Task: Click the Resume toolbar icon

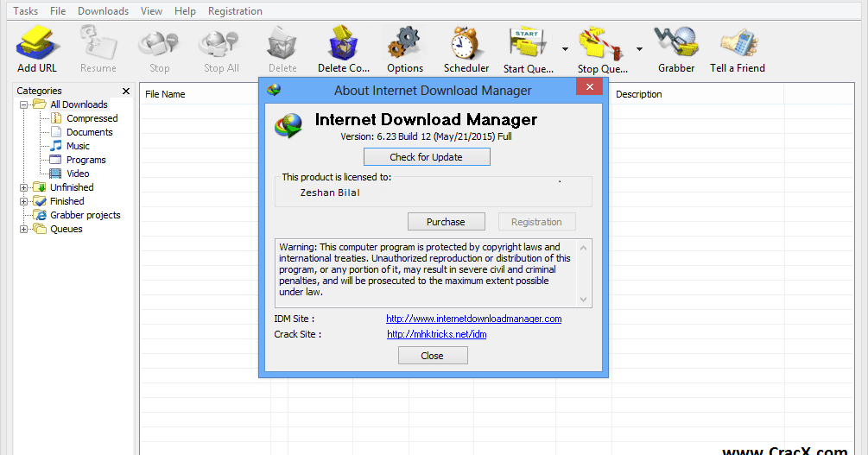Action: click(98, 42)
